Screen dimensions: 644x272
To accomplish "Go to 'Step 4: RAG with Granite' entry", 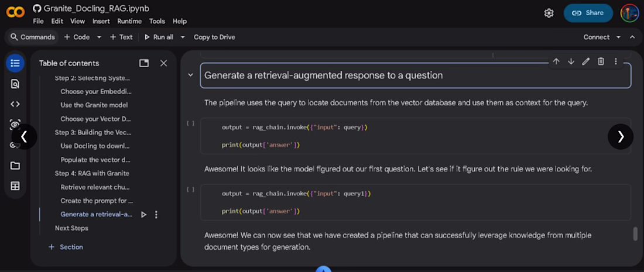I will [92, 173].
